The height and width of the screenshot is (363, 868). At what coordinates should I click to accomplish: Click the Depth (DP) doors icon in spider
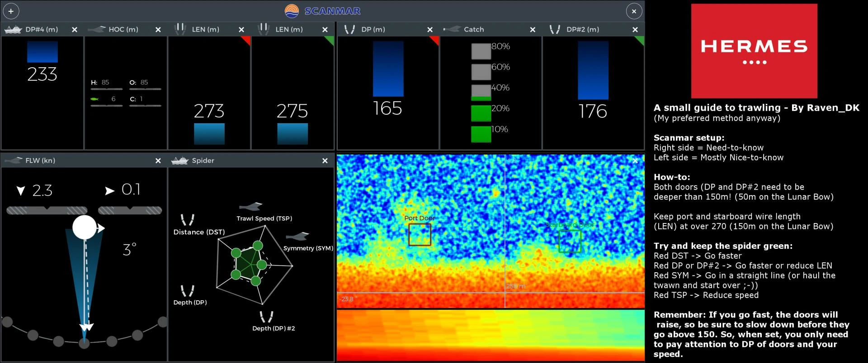click(187, 290)
